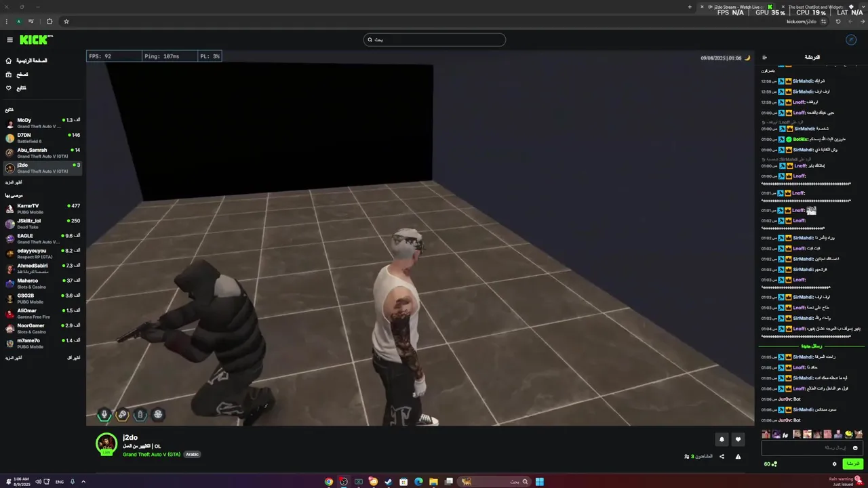The width and height of the screenshot is (868, 488).
Task: Open EAGLE channel in recommended list
Action: 43,238
